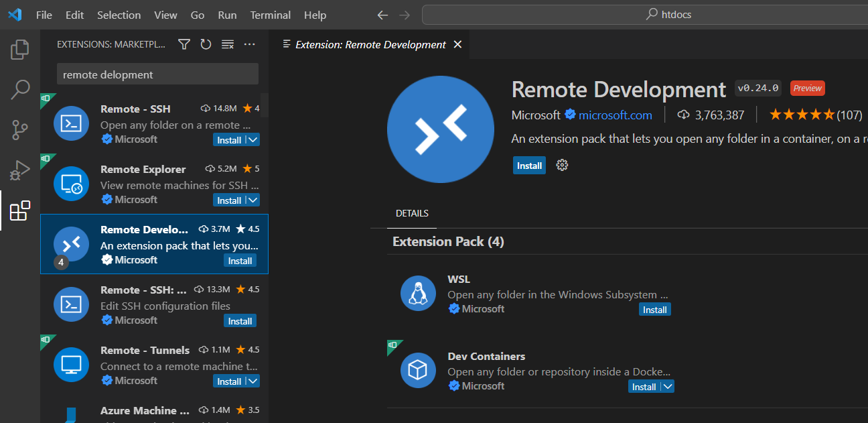Image resolution: width=868 pixels, height=423 pixels.
Task: Open the Selection menu
Action: (x=119, y=15)
